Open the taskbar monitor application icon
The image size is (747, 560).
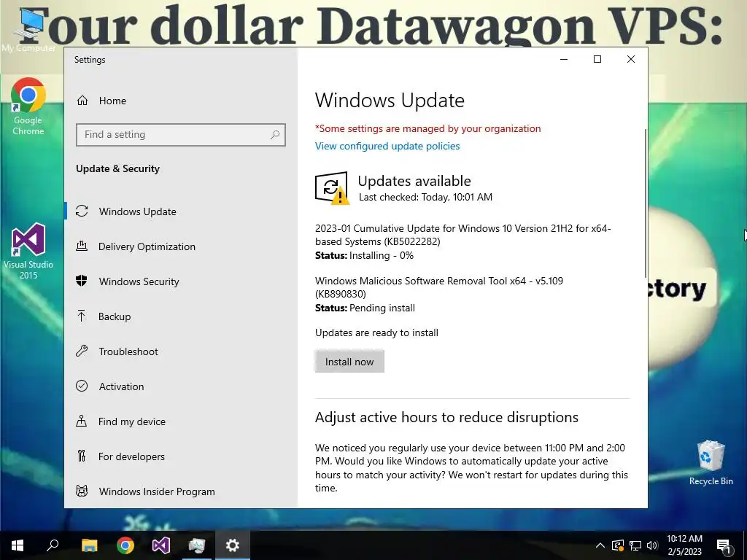197,545
